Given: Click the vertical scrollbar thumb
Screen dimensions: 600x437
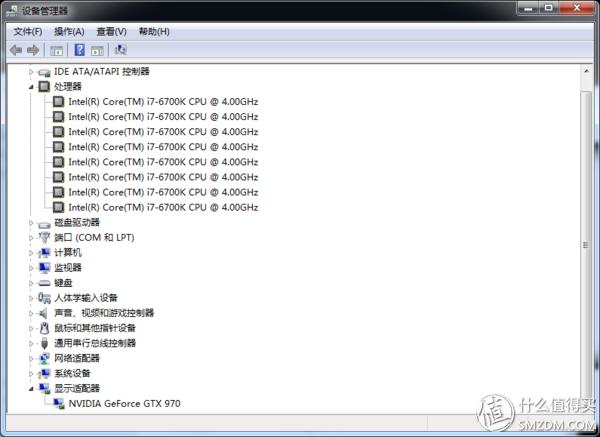Looking at the screenshot, I should tap(586, 245).
